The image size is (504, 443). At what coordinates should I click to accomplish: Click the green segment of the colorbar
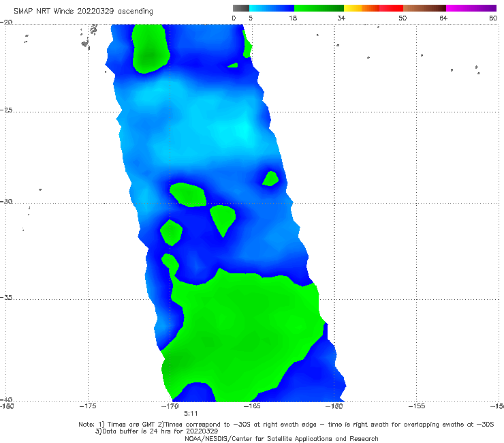[319, 8]
